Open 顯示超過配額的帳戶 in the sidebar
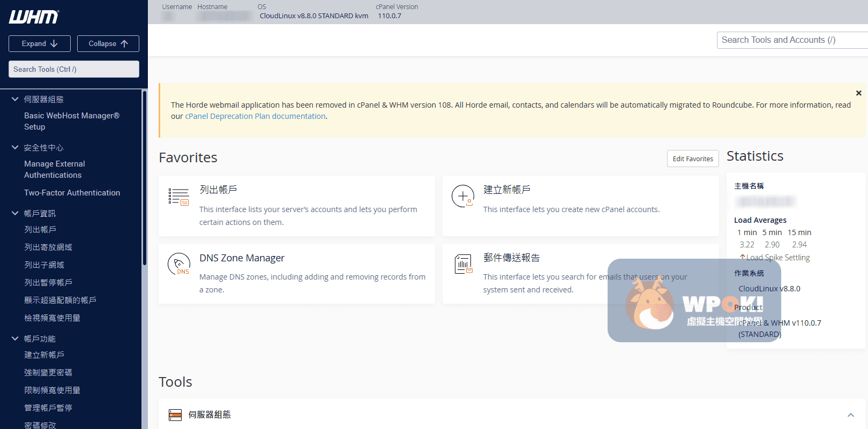 point(60,300)
